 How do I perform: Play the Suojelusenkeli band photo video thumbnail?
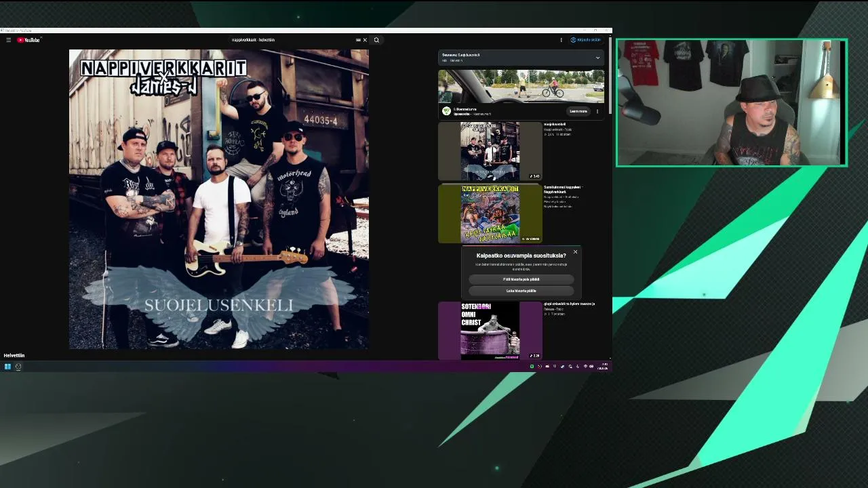[x=490, y=151]
